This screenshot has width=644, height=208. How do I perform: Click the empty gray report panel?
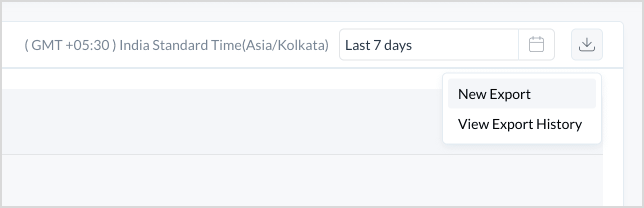pos(220,121)
